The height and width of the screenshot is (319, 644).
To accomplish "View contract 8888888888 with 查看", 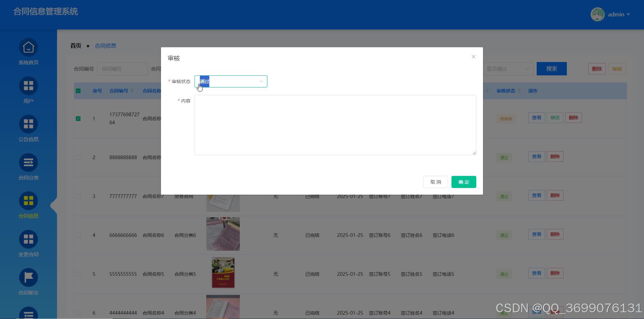I will (x=537, y=156).
